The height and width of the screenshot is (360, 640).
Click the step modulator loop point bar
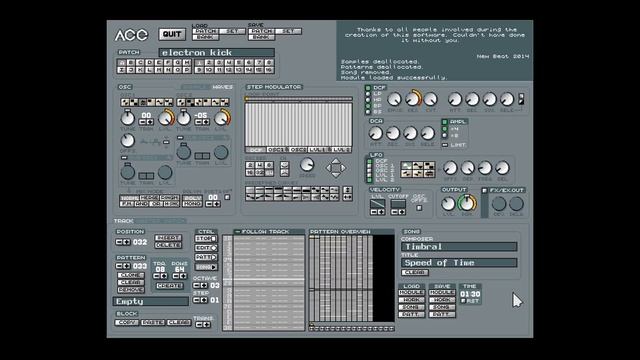pos(298,99)
